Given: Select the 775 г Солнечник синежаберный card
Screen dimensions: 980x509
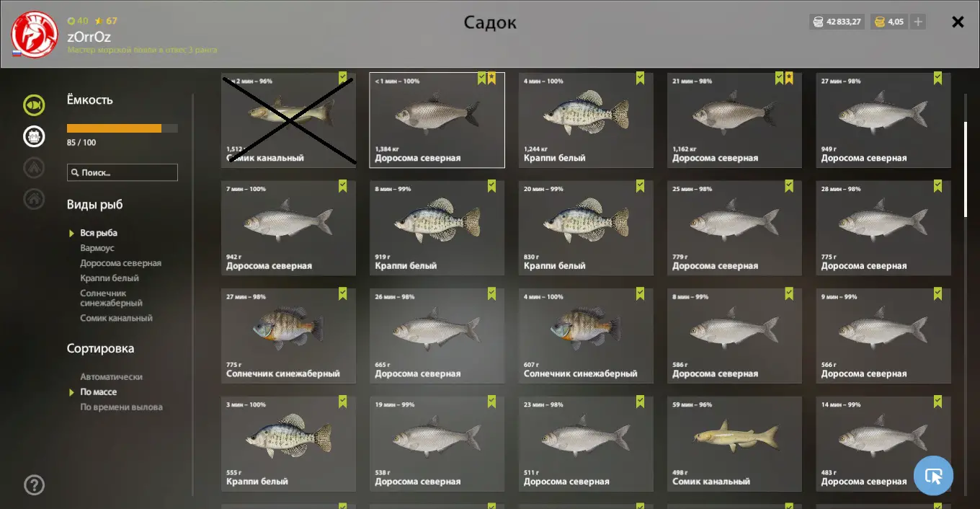Looking at the screenshot, I should 288,336.
